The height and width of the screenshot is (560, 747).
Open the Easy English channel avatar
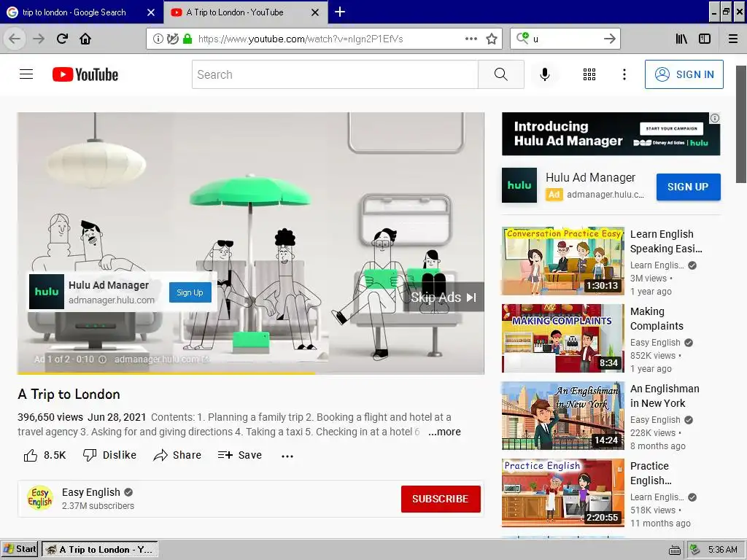coord(40,498)
